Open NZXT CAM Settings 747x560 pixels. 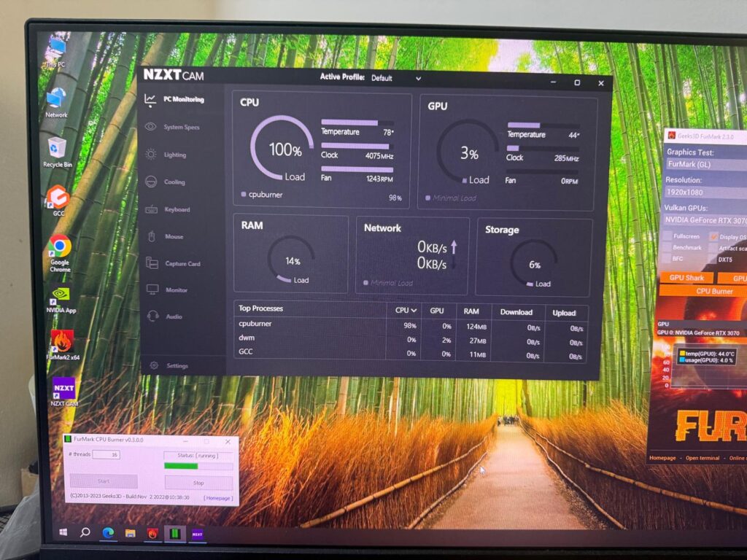click(x=169, y=366)
